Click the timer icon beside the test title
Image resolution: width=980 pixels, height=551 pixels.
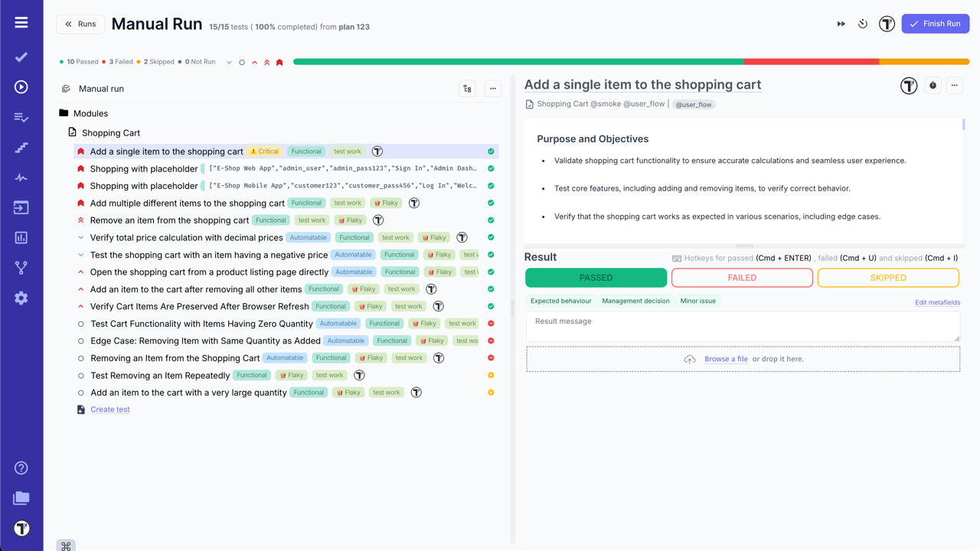click(933, 86)
